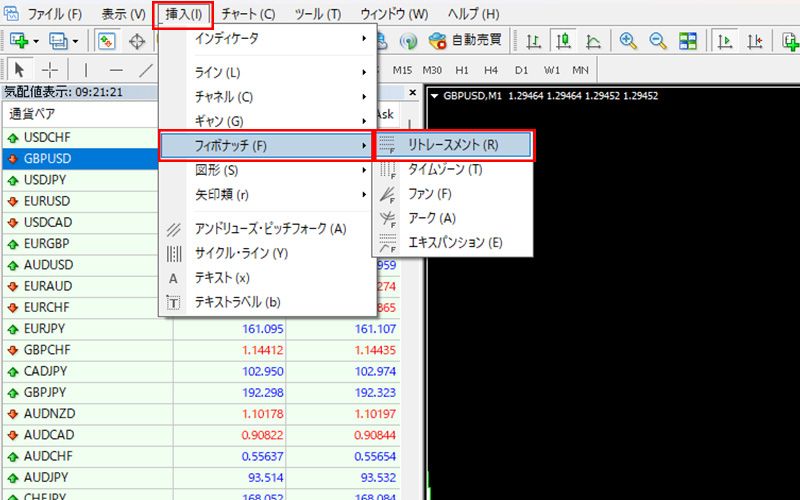
Task: Open the ファイル (F) menu
Action: tap(55, 14)
